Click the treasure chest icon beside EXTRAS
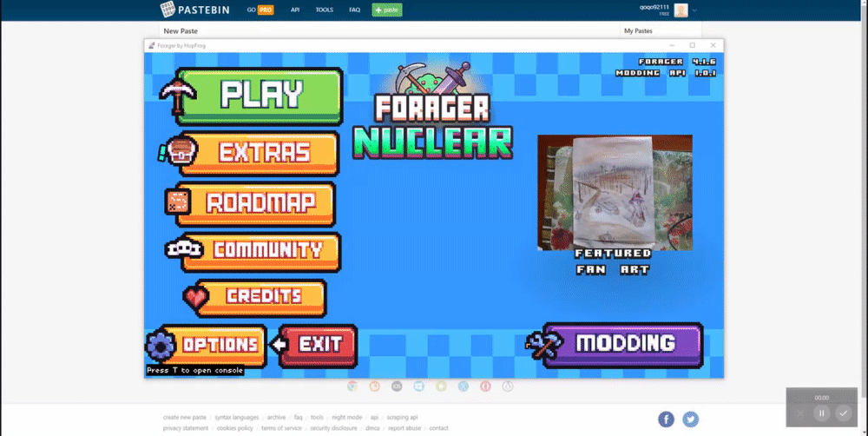Image resolution: width=868 pixels, height=436 pixels. click(178, 151)
